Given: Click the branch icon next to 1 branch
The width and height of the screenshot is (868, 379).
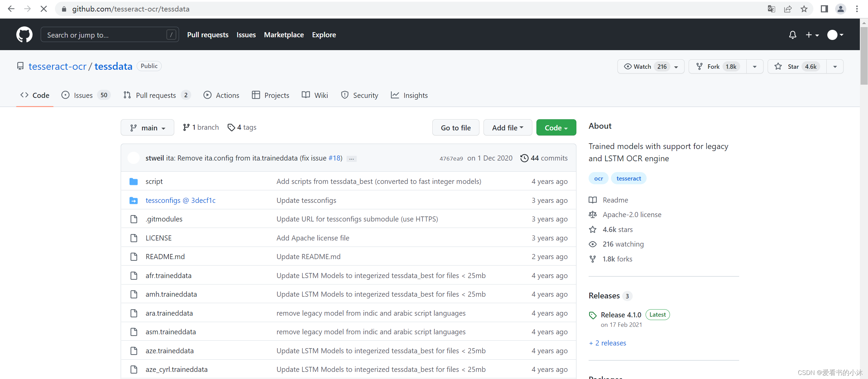Looking at the screenshot, I should 186,127.
